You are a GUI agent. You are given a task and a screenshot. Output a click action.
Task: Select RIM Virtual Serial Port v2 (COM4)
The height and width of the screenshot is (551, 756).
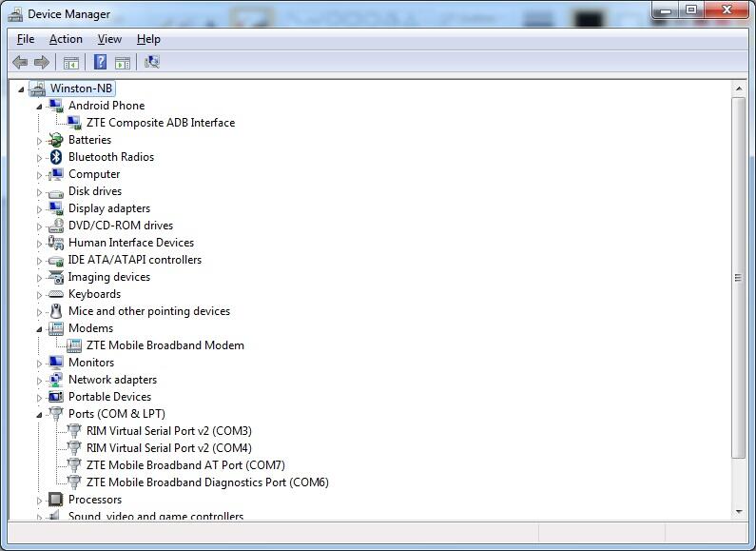(x=168, y=448)
